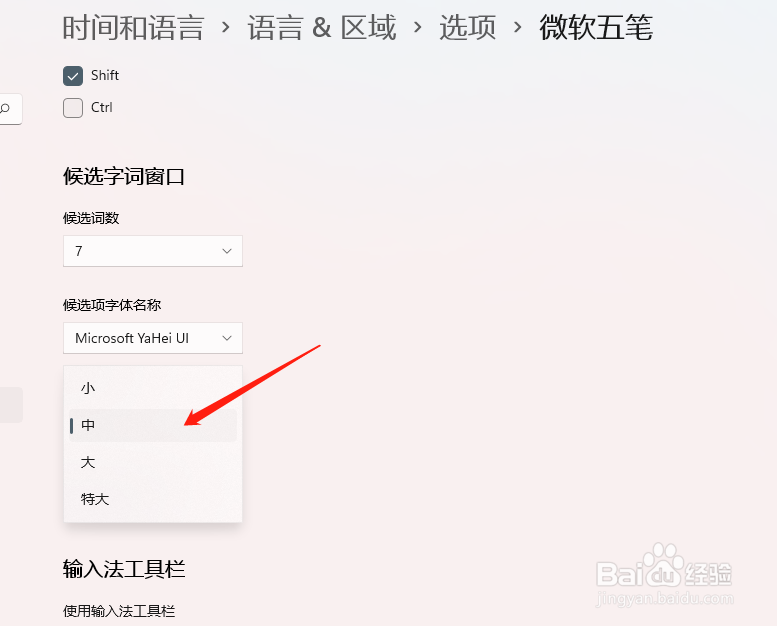Click the chevron arrow after 选项 breadcrumb

(x=517, y=28)
